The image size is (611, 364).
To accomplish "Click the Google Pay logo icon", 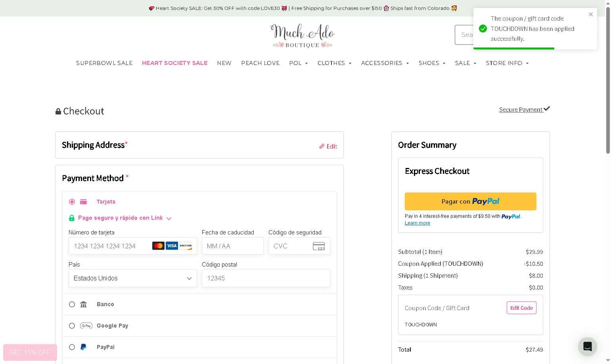I will click(86, 326).
